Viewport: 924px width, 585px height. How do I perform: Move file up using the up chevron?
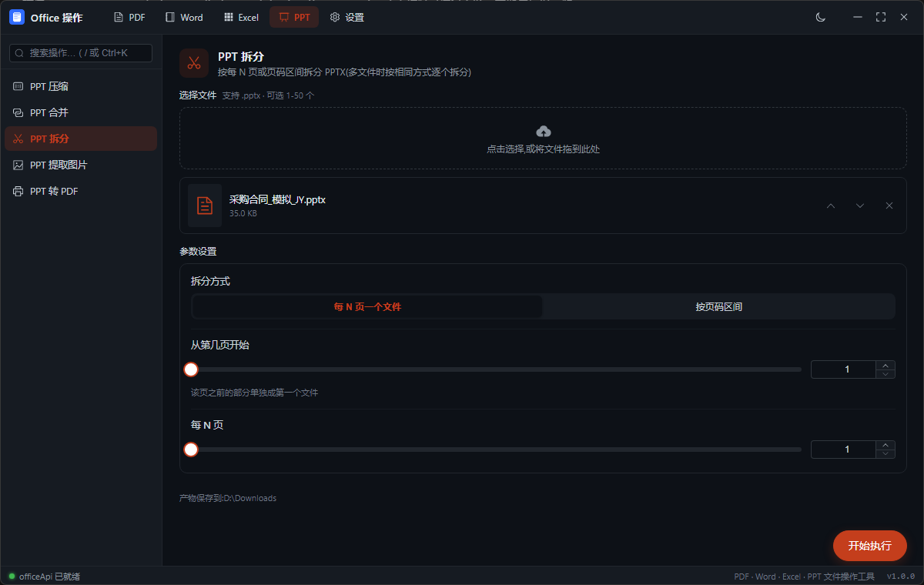pos(831,206)
